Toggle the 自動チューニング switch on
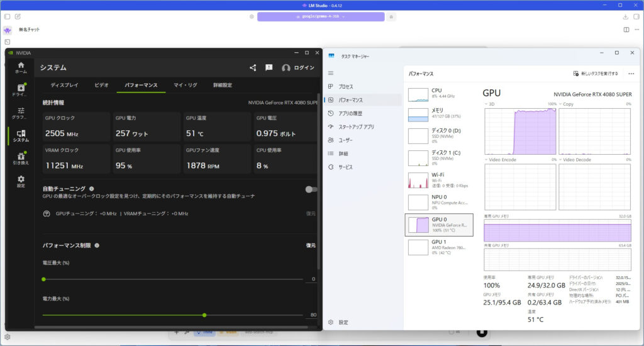Viewport: 644px width, 346px height. click(310, 189)
